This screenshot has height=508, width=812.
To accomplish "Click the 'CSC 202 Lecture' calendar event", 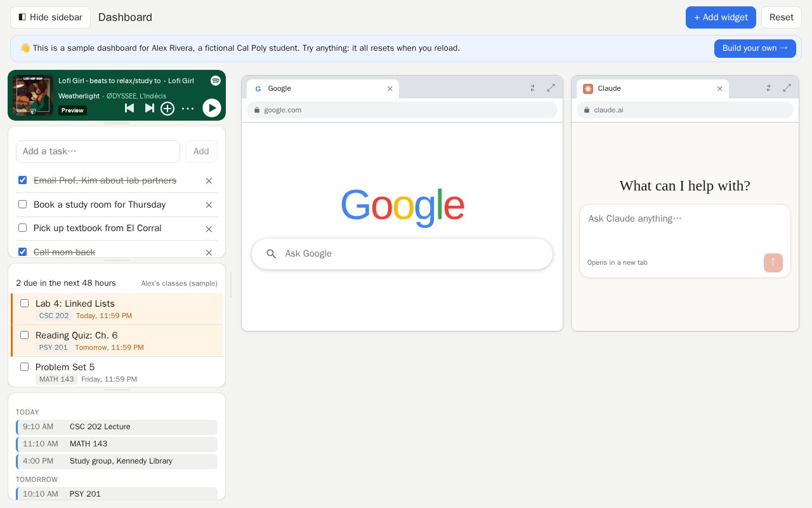I will tap(117, 427).
